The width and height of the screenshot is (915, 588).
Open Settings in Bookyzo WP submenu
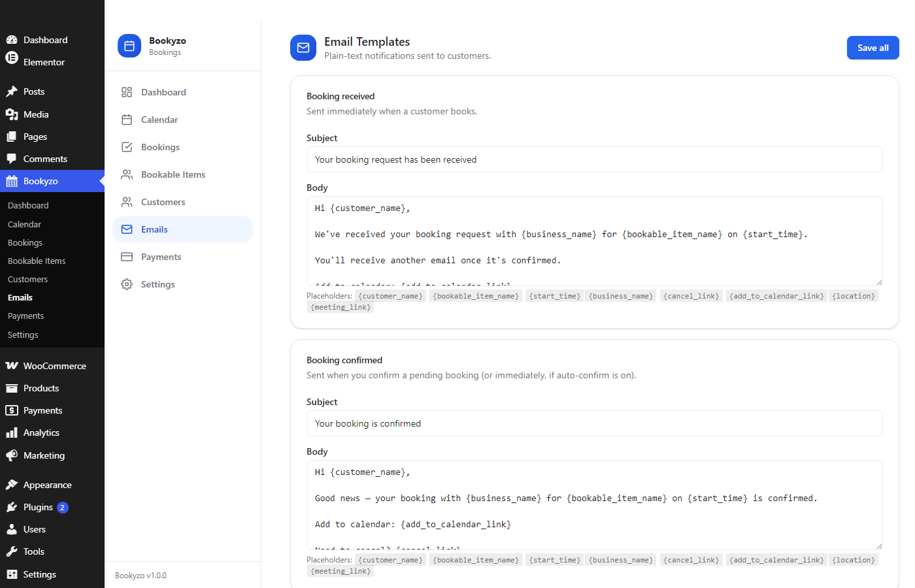pos(23,335)
